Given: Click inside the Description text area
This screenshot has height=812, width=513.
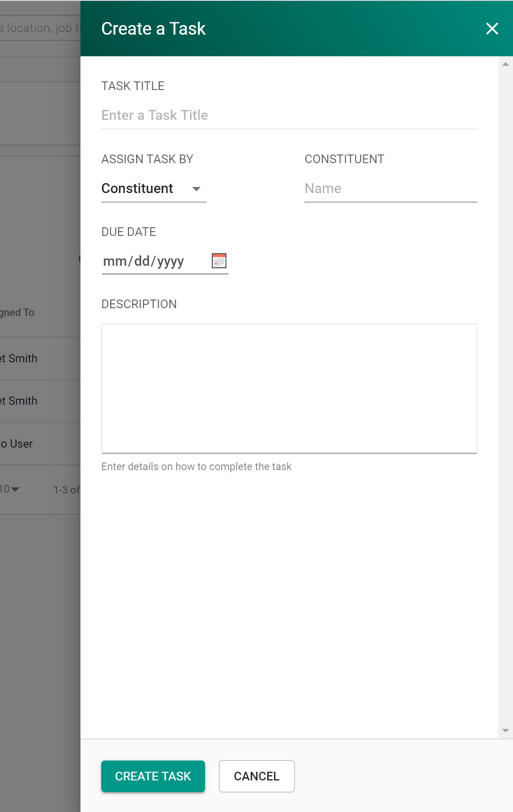Looking at the screenshot, I should click(x=289, y=388).
